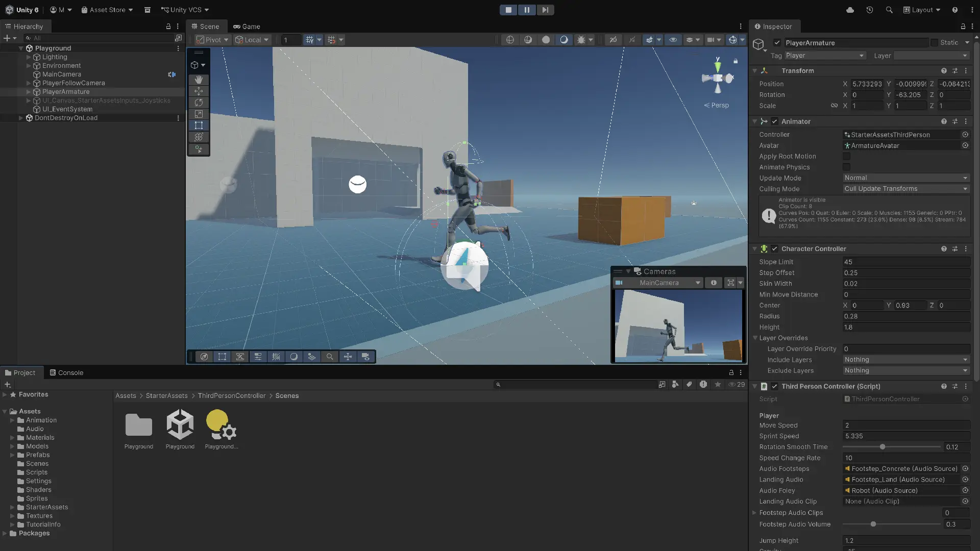Open the Prefabs folder in Project tree
This screenshot has height=551, width=980.
pyautogui.click(x=38, y=455)
